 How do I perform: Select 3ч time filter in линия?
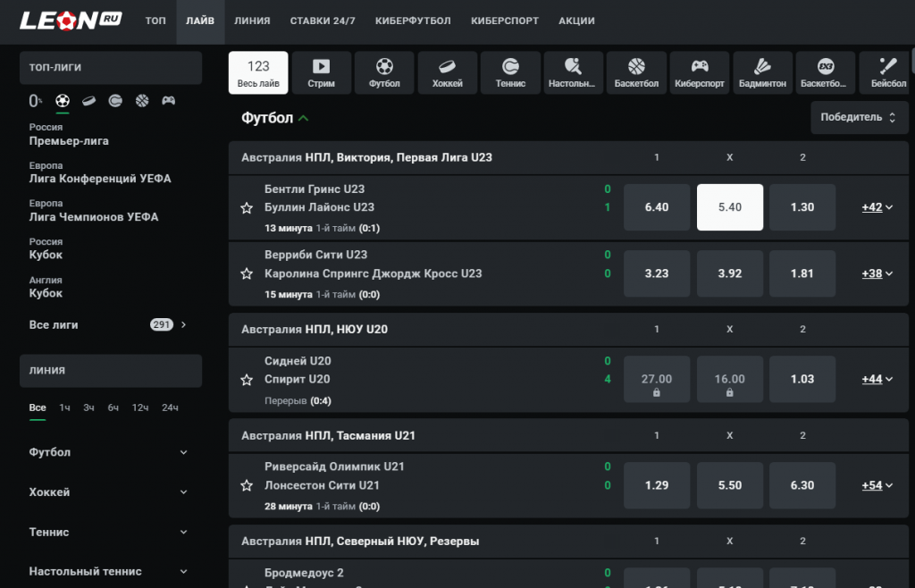(x=88, y=407)
